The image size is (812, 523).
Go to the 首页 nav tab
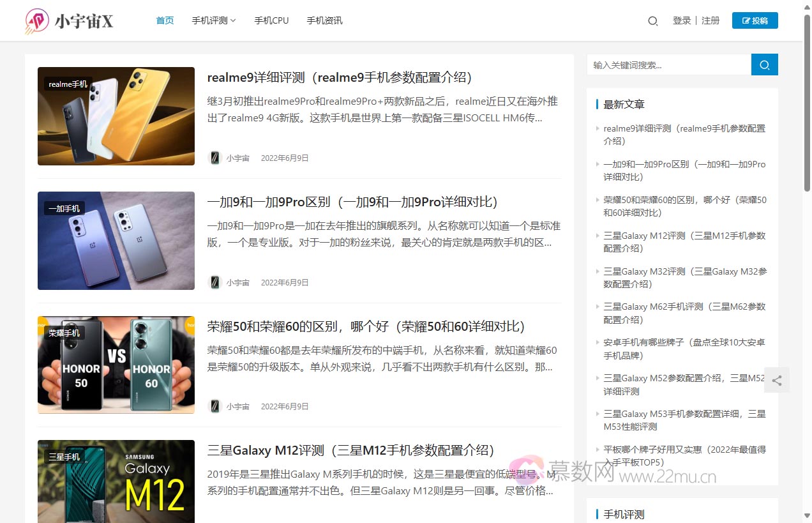[165, 20]
